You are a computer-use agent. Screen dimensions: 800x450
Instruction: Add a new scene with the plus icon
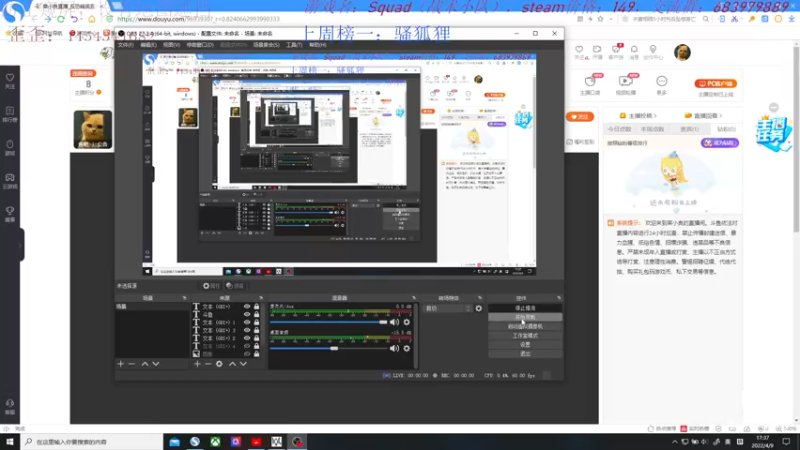[x=121, y=364]
